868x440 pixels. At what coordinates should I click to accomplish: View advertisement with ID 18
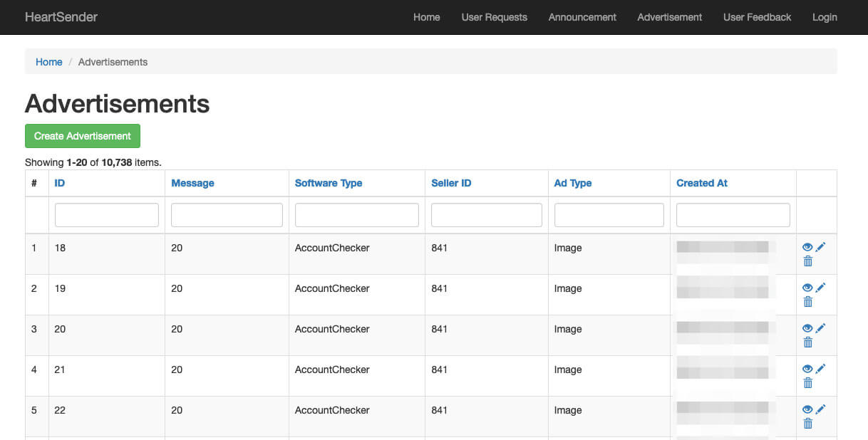tap(807, 247)
